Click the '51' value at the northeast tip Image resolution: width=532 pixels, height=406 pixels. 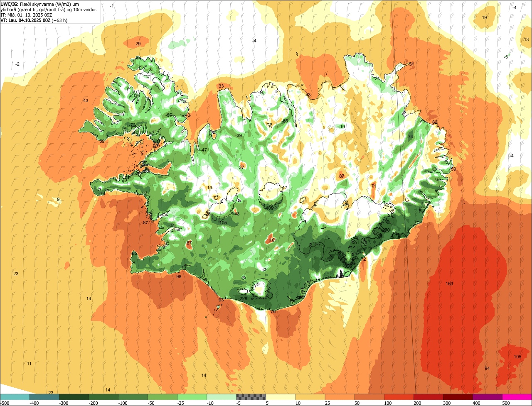[x=411, y=64]
